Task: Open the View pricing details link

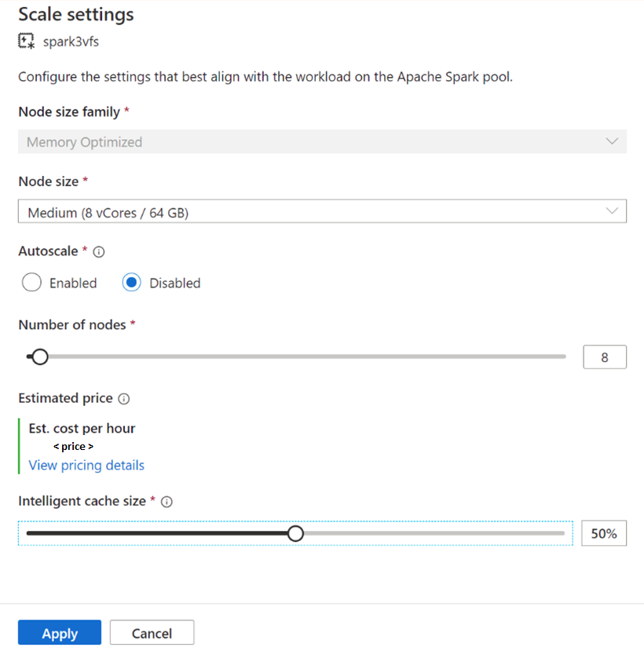Action: tap(86, 465)
